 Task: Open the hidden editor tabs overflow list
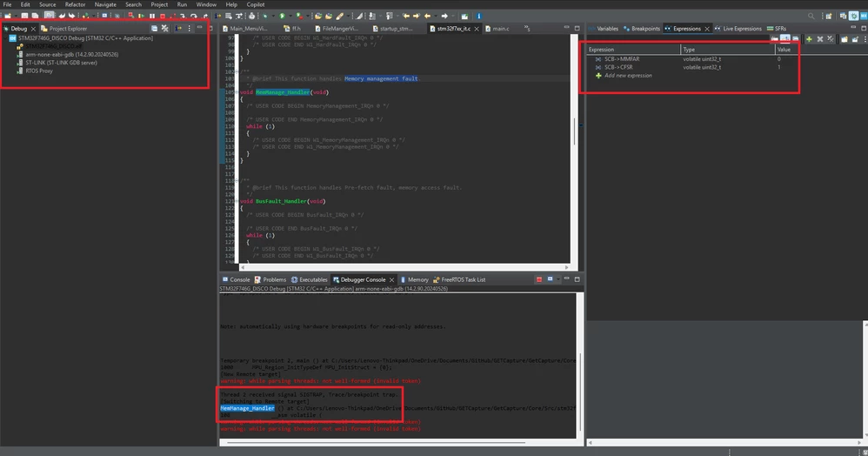pyautogui.click(x=527, y=28)
